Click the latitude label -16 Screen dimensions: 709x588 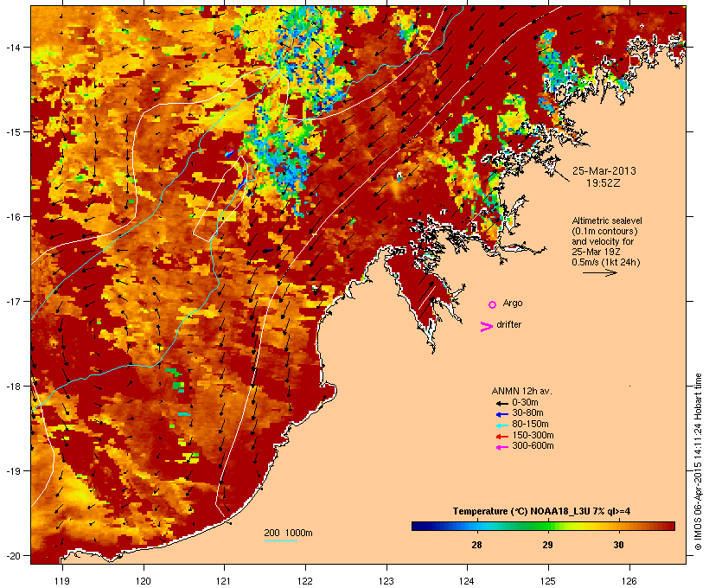pyautogui.click(x=12, y=217)
